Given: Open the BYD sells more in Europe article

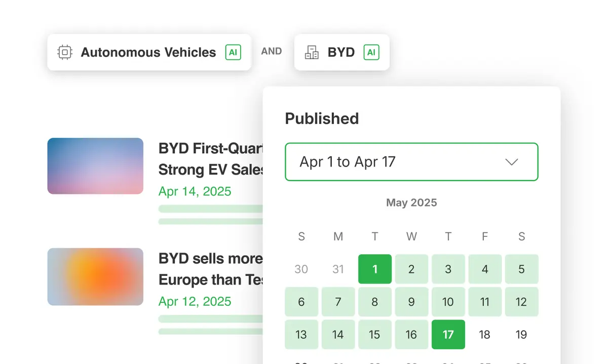Looking at the screenshot, I should 211,269.
